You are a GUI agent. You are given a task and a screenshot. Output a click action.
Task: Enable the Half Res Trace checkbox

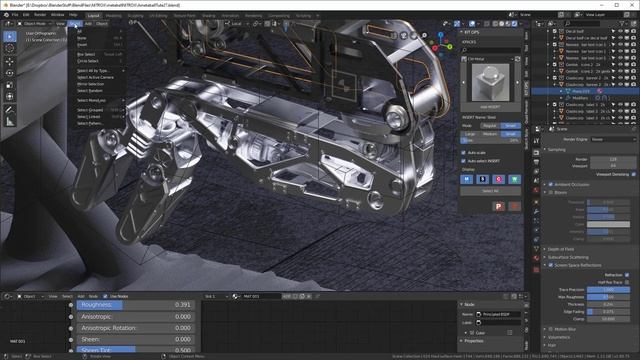point(627,282)
